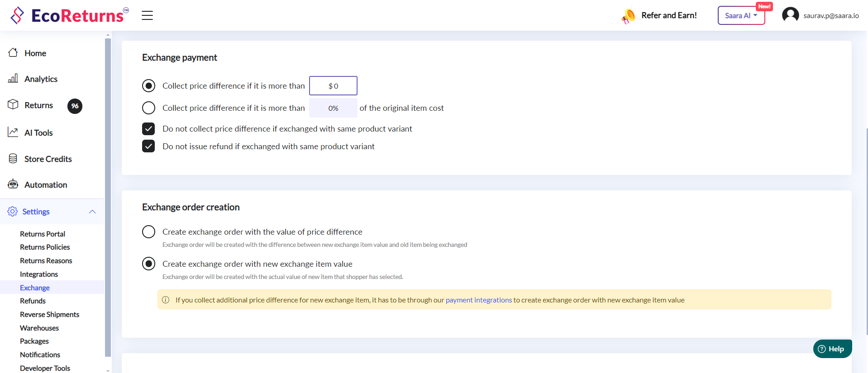Screen dimensions: 868x373
Task: Click the Store Credits coin stack icon
Action: pyautogui.click(x=13, y=159)
